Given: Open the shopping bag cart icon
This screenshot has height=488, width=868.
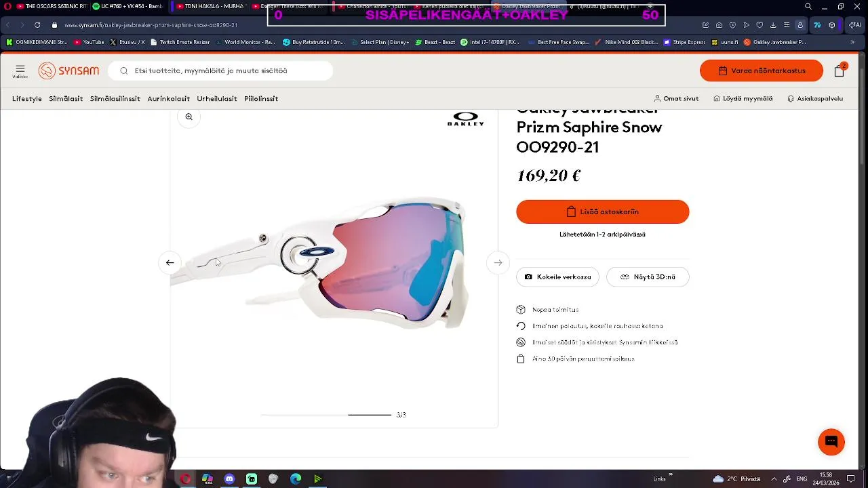Looking at the screenshot, I should click(x=840, y=70).
